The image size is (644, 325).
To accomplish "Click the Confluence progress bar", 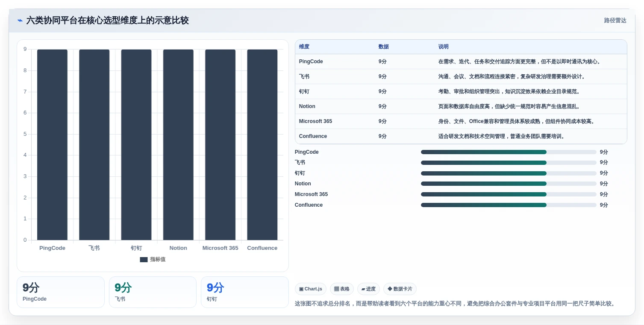I will pos(509,205).
